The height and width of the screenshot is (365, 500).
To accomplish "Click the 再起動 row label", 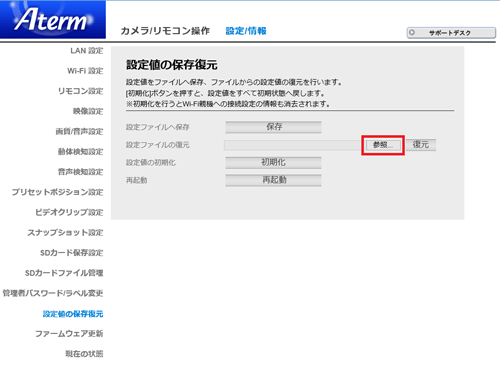I will pyautogui.click(x=136, y=180).
